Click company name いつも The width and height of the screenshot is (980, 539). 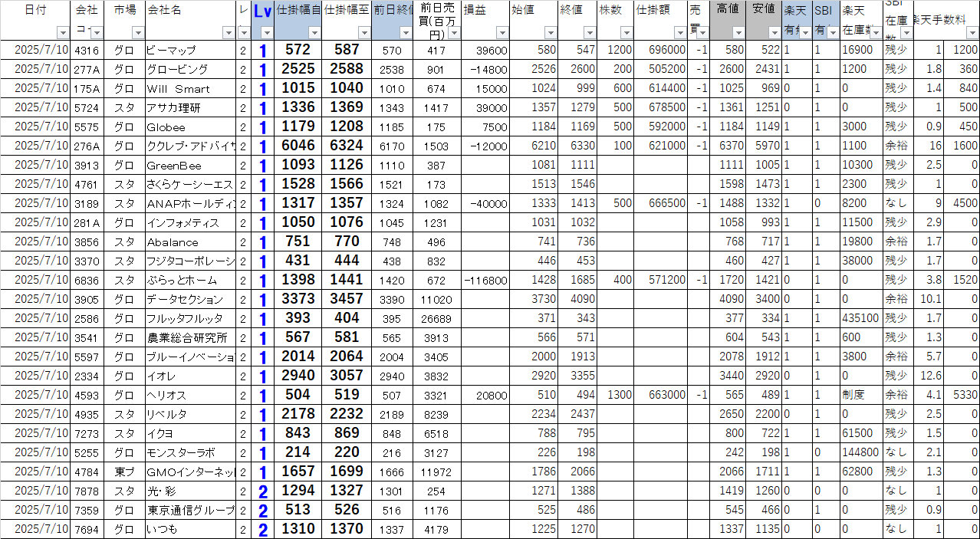(162, 529)
